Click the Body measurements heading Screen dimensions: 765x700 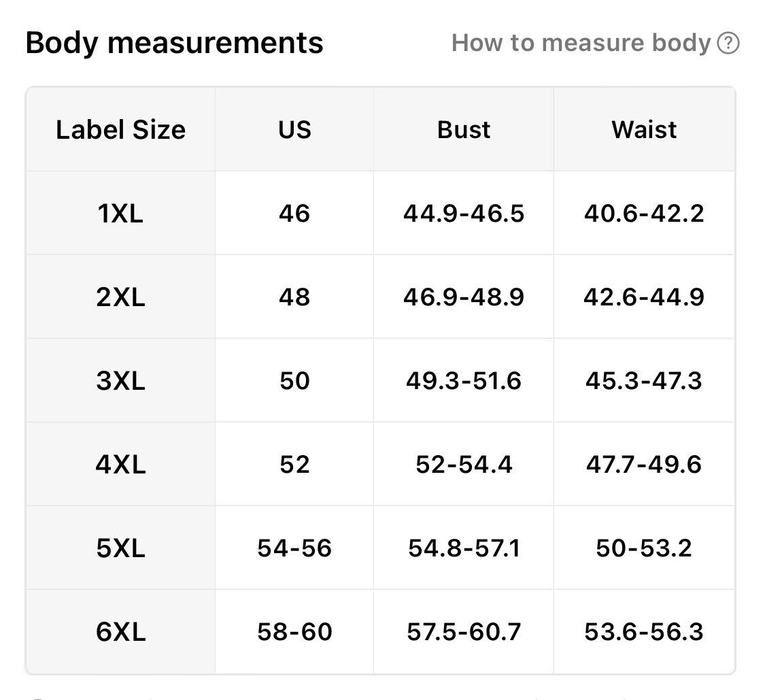click(174, 43)
